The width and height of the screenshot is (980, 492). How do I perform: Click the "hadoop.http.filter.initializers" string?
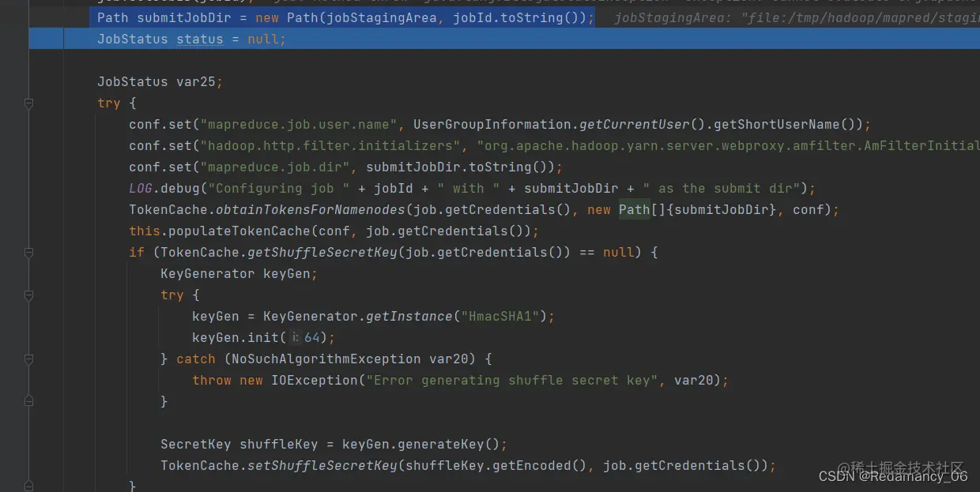point(330,146)
